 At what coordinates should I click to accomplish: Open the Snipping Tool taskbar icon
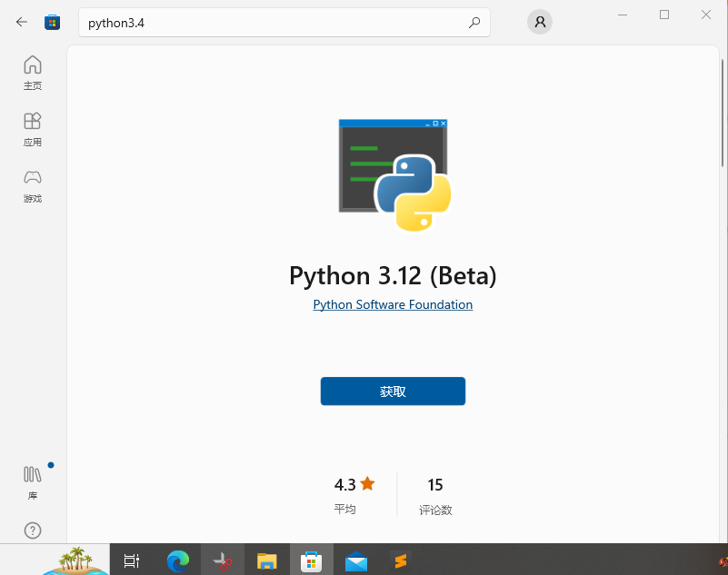pos(223,560)
